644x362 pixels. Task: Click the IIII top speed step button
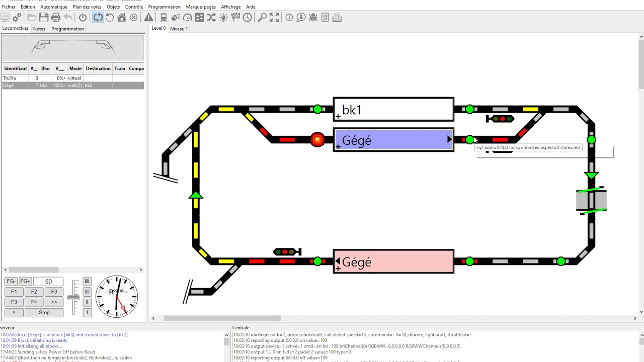tap(87, 282)
